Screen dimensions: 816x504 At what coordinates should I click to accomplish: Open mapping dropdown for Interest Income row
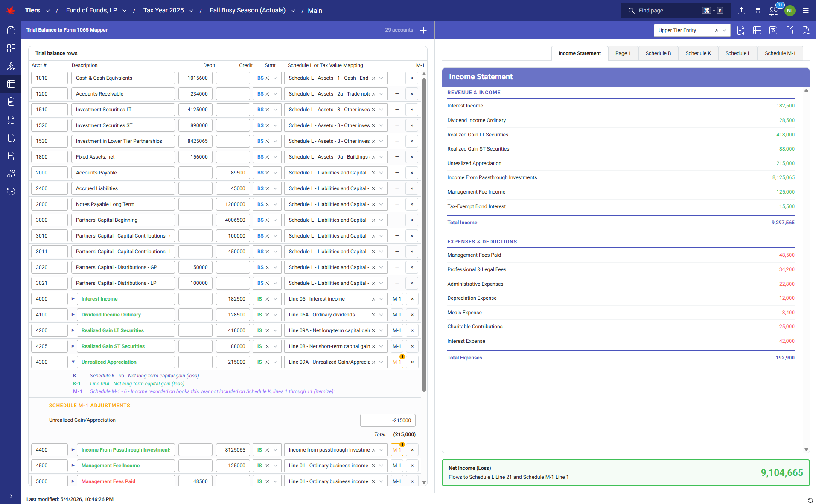(381, 299)
